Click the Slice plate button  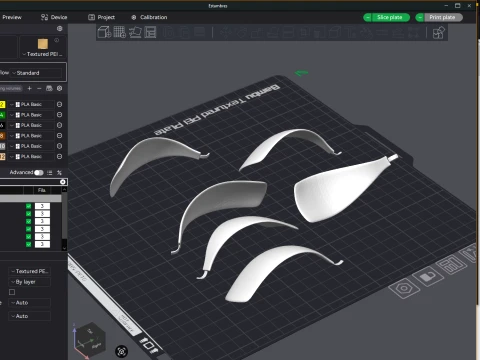click(x=390, y=17)
